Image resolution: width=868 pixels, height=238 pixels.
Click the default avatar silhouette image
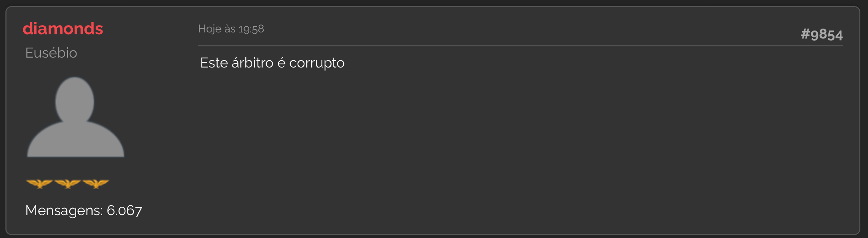pos(75,117)
